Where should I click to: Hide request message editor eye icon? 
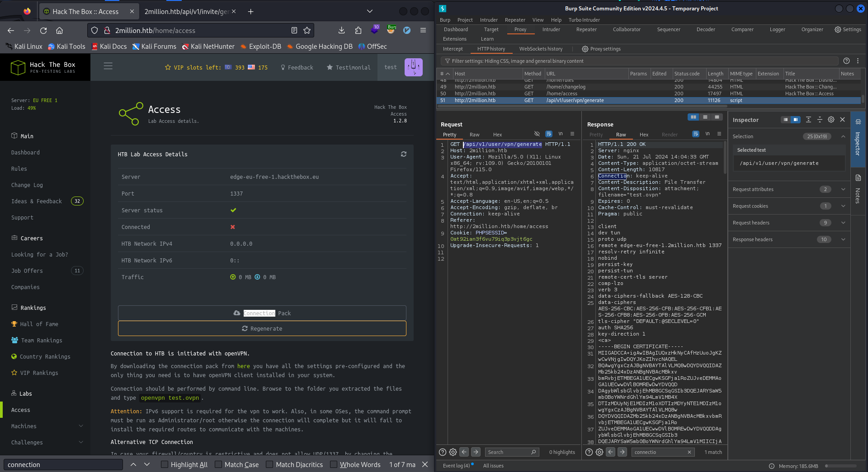(x=537, y=134)
